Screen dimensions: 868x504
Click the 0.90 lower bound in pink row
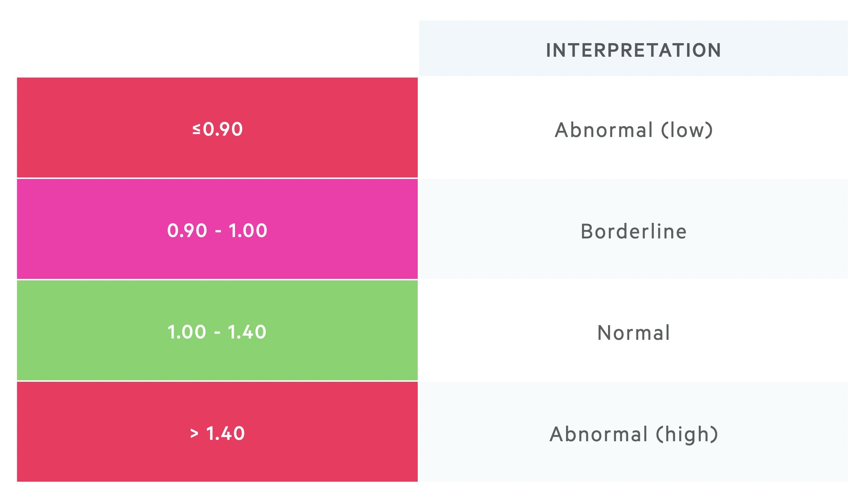coord(187,230)
